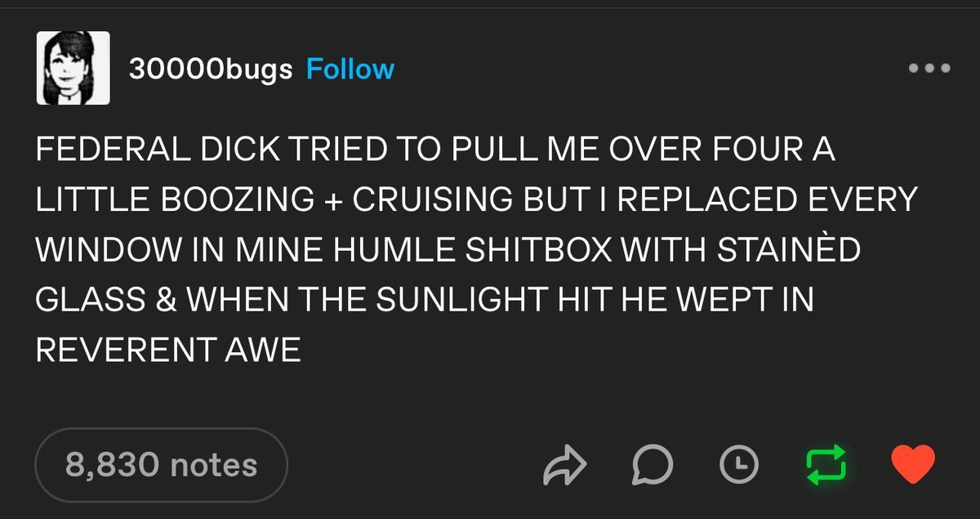Undo reblog using the green toggle
This screenshot has height=519, width=980.
826,465
